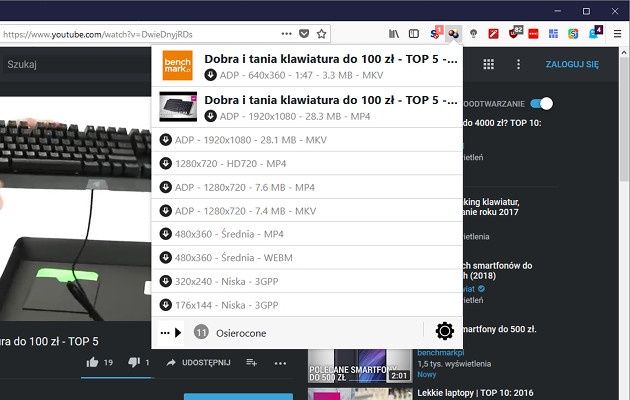Open benchmarkpl channel link
The height and width of the screenshot is (400, 630).
[440, 353]
